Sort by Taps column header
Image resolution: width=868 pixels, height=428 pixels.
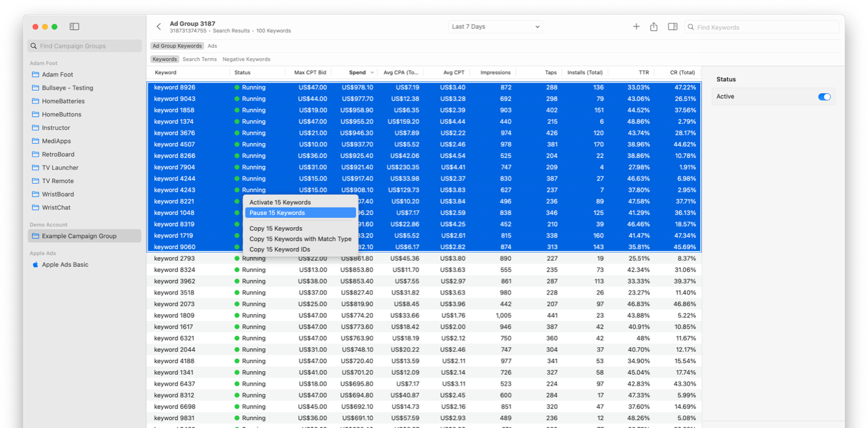coord(551,73)
